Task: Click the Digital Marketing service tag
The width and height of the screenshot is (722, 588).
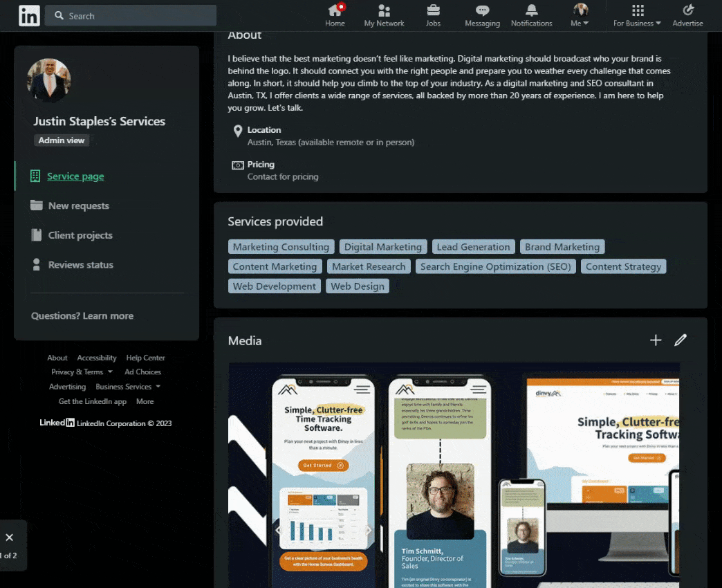Action: [x=383, y=247]
